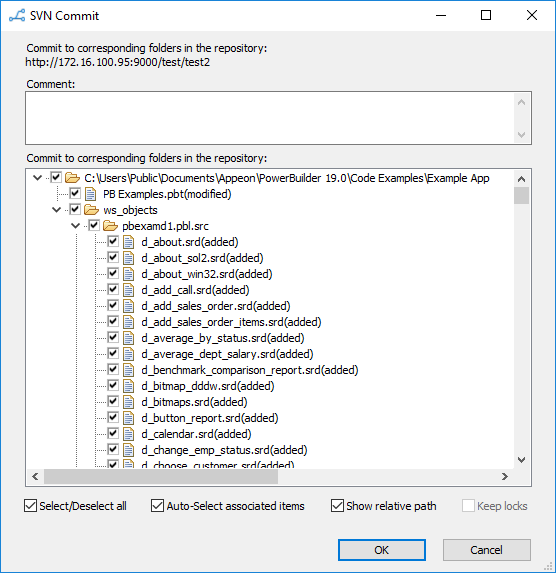Click horizontal scrollbar left arrow
The width and height of the screenshot is (556, 573).
click(x=35, y=477)
